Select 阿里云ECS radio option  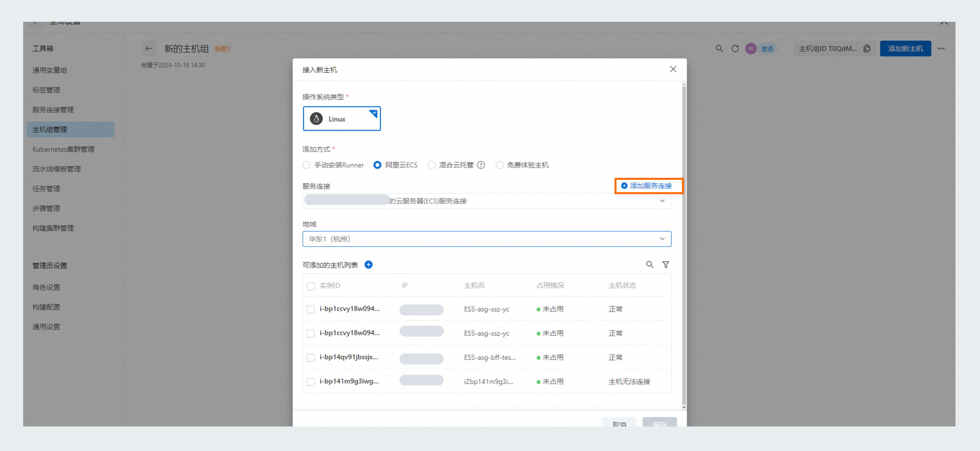[x=377, y=165]
